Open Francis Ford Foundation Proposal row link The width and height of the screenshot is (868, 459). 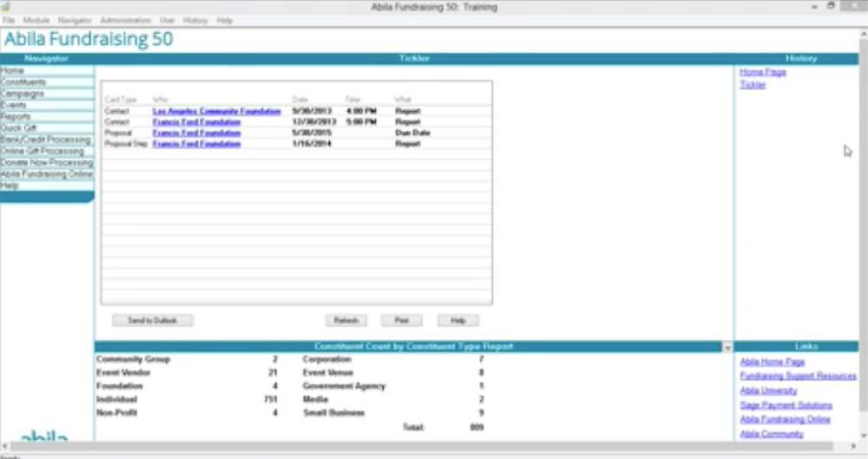(196, 133)
